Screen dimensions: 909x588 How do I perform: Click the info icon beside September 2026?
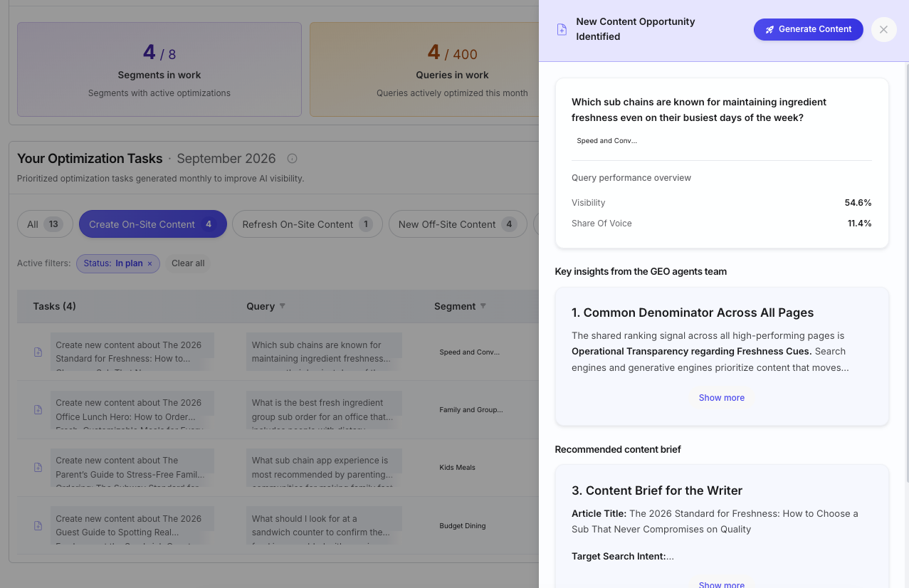[292, 159]
